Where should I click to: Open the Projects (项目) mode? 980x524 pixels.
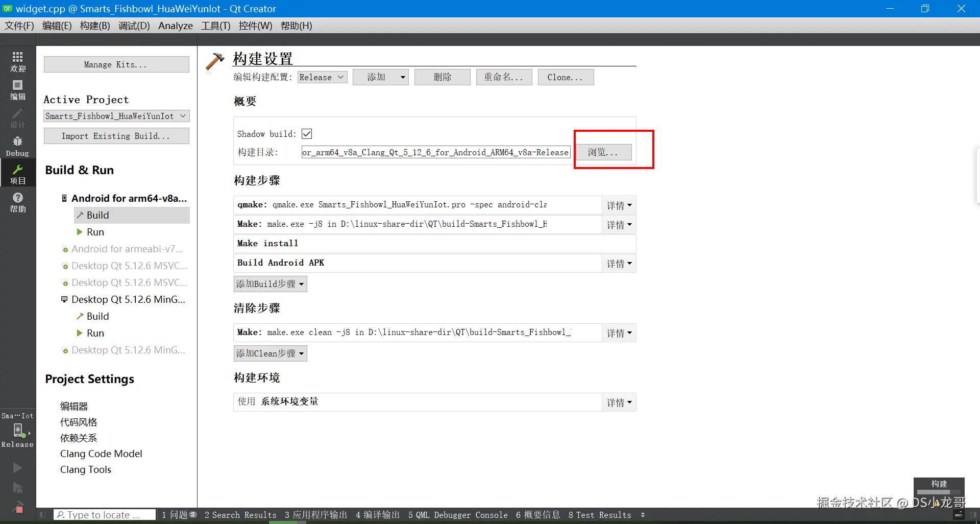[18, 174]
